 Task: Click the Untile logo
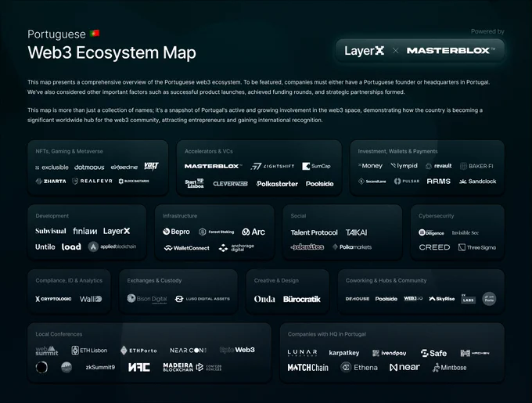click(45, 247)
